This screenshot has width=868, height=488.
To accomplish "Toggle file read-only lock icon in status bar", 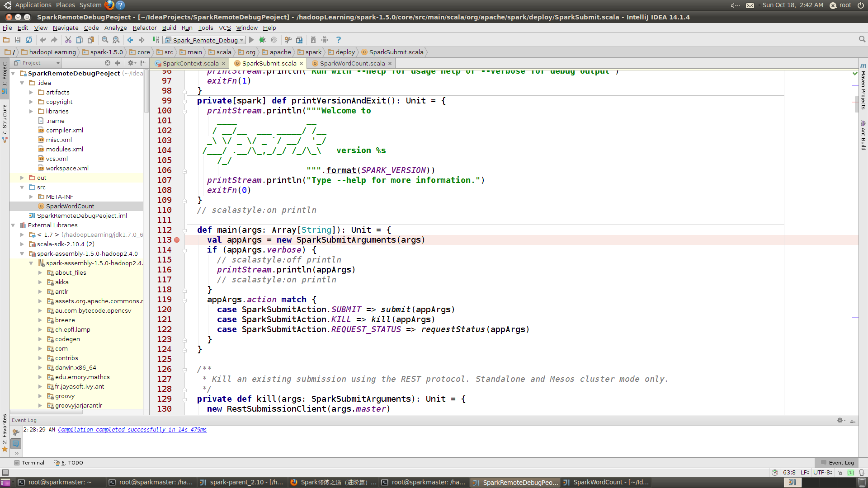I will [x=840, y=473].
